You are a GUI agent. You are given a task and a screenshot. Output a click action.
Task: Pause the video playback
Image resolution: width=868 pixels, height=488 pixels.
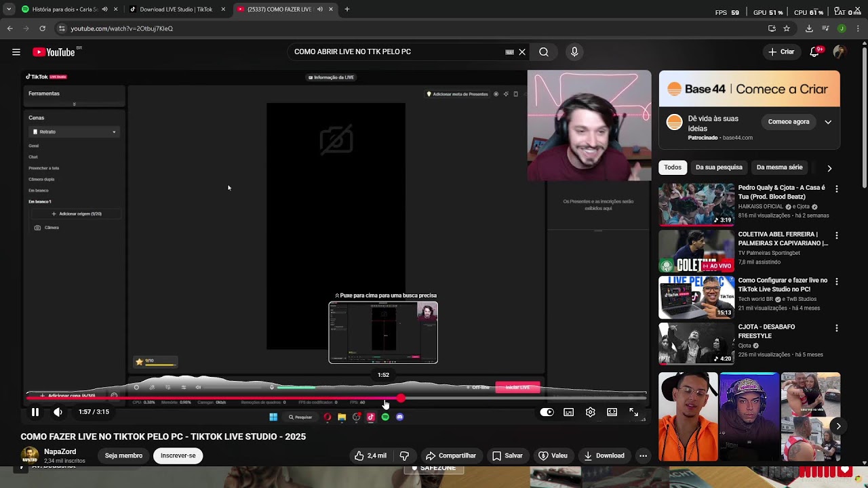[x=35, y=412]
